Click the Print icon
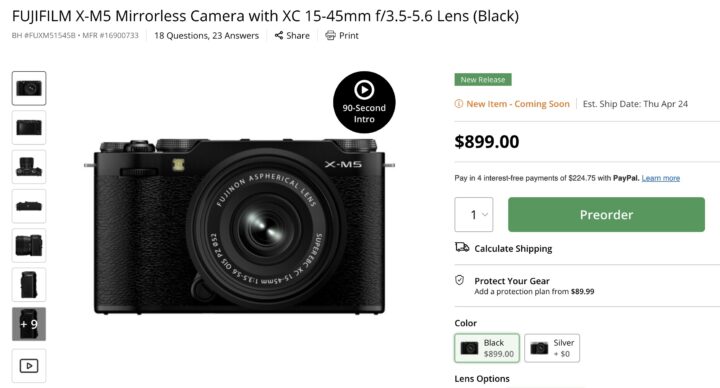Image resolution: width=720 pixels, height=388 pixels. coord(330,35)
